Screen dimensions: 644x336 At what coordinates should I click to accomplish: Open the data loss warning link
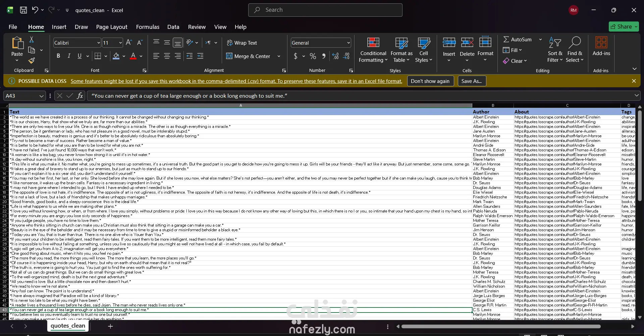236,81
